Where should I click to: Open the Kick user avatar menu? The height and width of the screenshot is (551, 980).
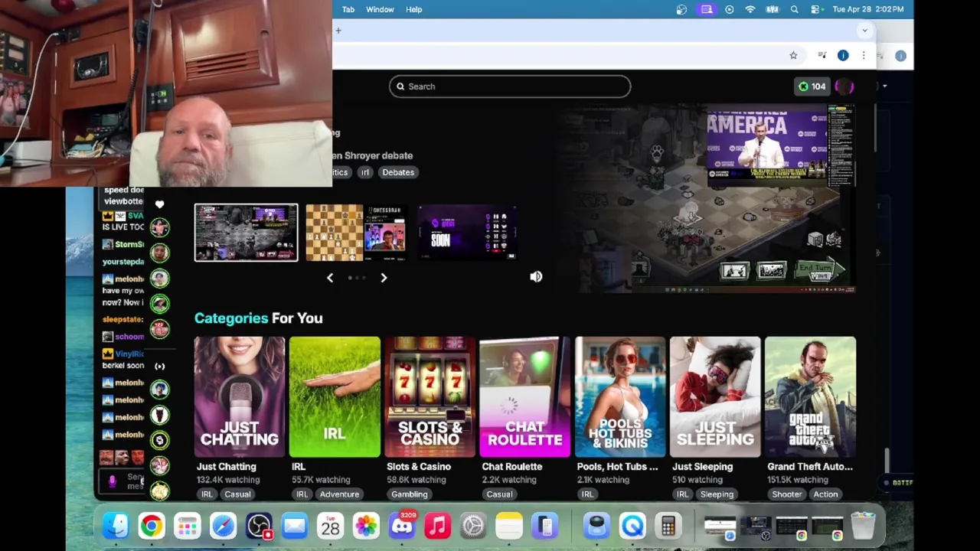pyautogui.click(x=844, y=86)
